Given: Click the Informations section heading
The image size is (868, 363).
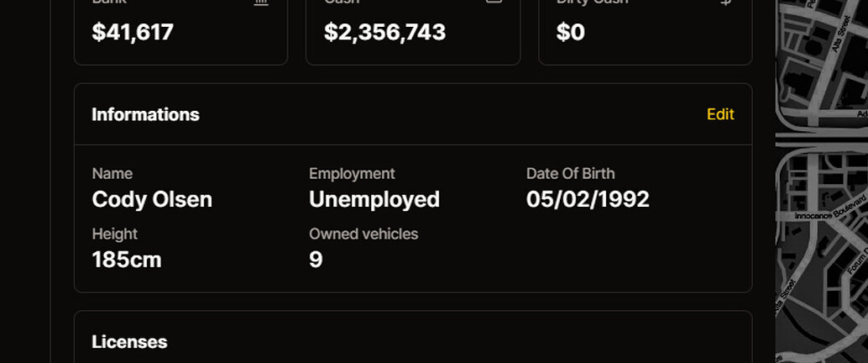Looking at the screenshot, I should coord(145,114).
